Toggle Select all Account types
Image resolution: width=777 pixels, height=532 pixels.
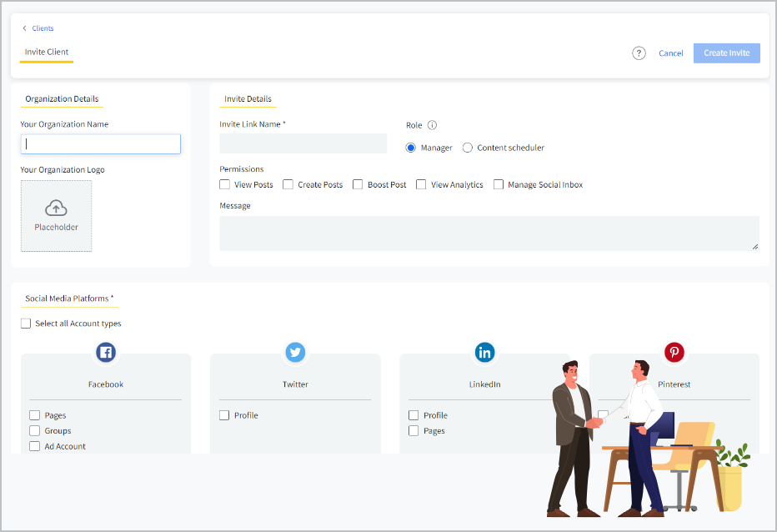[26, 324]
